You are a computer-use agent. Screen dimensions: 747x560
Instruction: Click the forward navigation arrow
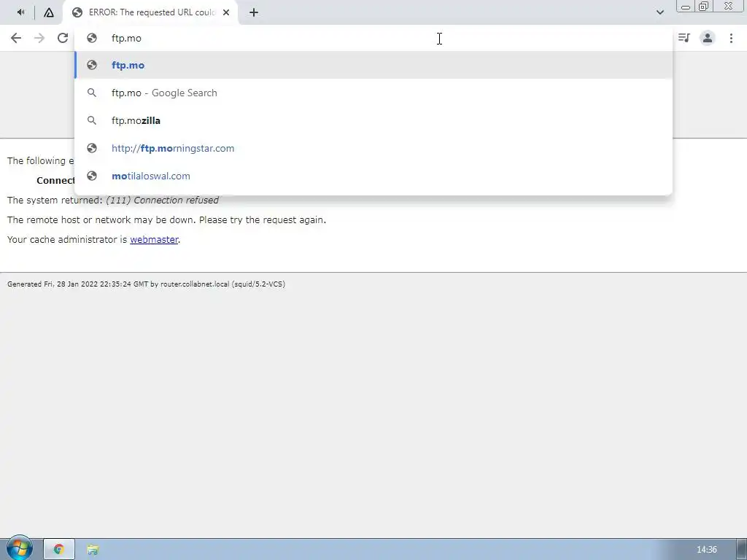pos(39,38)
